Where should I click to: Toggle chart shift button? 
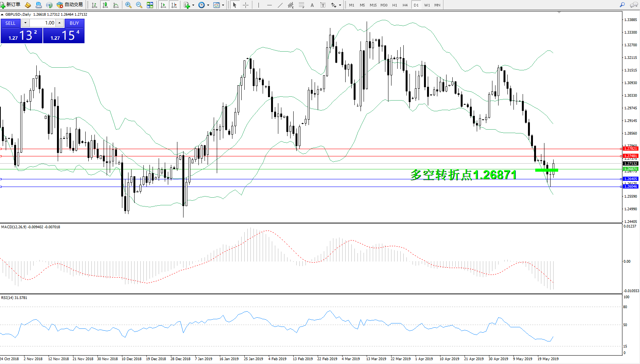coord(174,5)
